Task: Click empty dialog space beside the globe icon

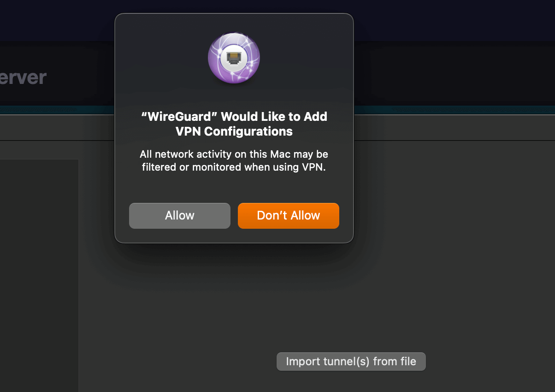Action: point(304,58)
